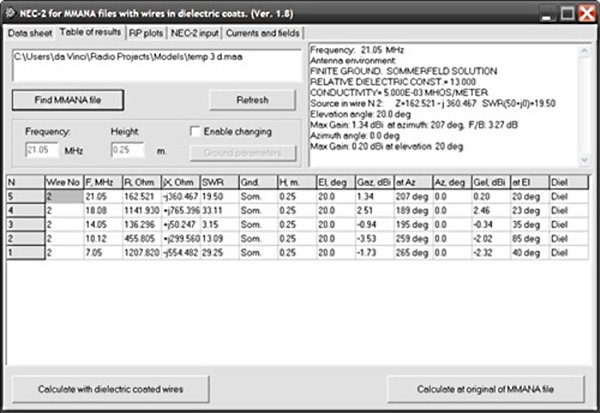Select result row 5 at 21.05 MHz
600x413 pixels.
click(x=100, y=197)
